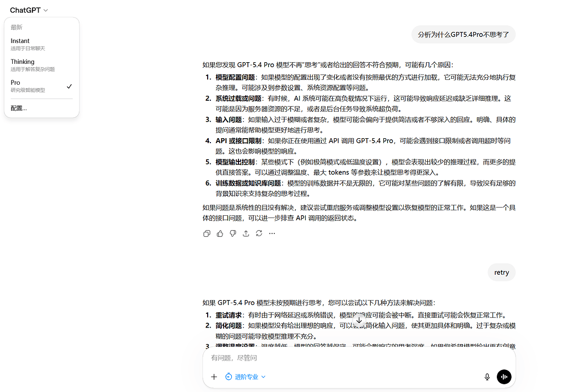Select the 系统过载或问题 list item heading
This screenshot has width=564, height=392.
(x=238, y=99)
